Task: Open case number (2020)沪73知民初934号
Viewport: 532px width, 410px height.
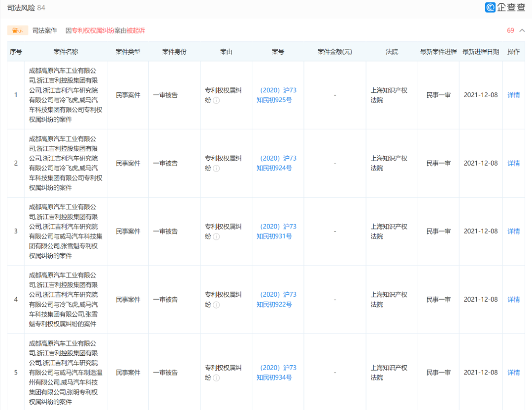Action: (276, 373)
